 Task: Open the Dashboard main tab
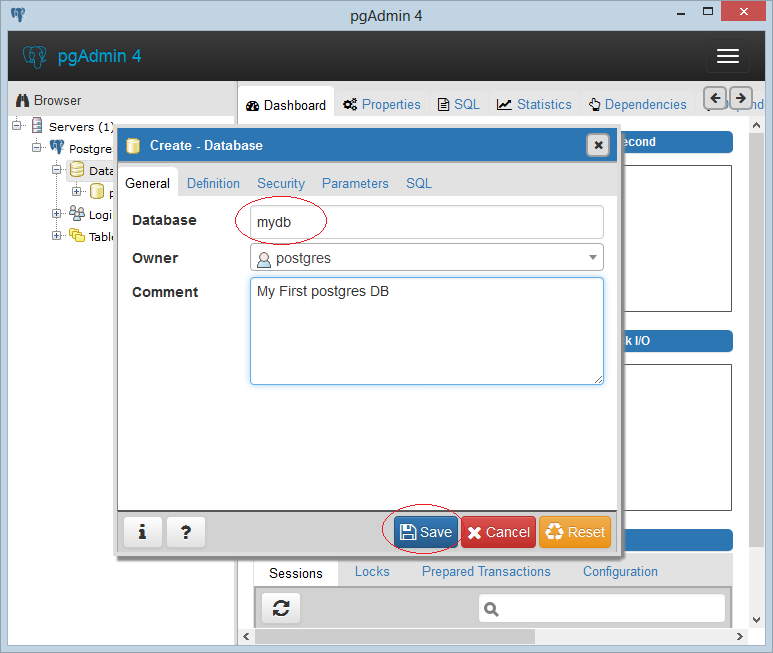point(286,105)
